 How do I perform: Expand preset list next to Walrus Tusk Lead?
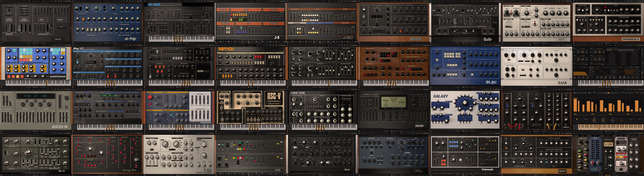[x=544, y=133]
